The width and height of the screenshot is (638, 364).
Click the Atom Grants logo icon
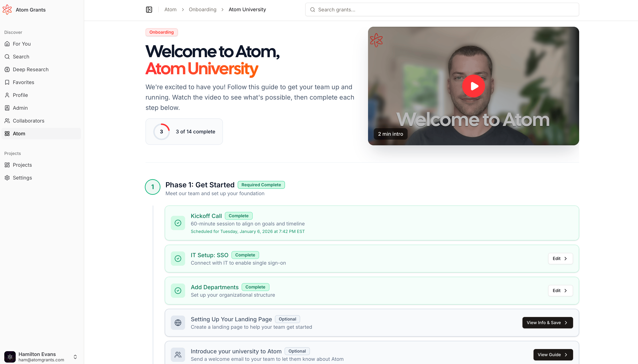click(x=7, y=10)
